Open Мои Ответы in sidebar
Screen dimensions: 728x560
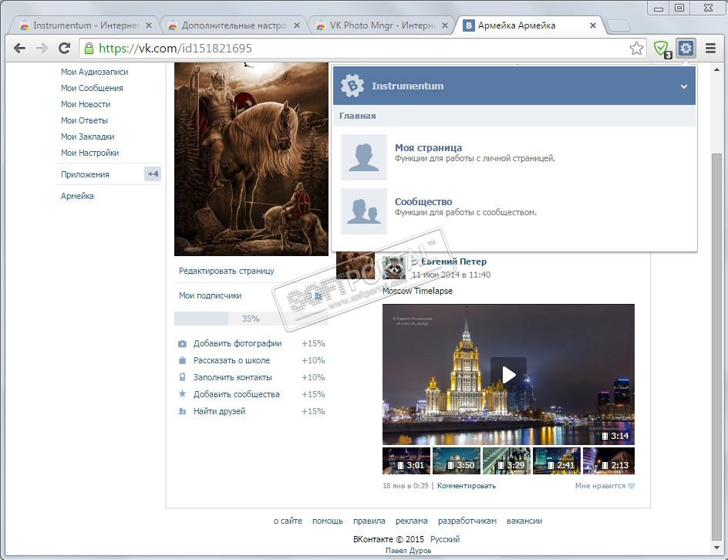click(84, 121)
